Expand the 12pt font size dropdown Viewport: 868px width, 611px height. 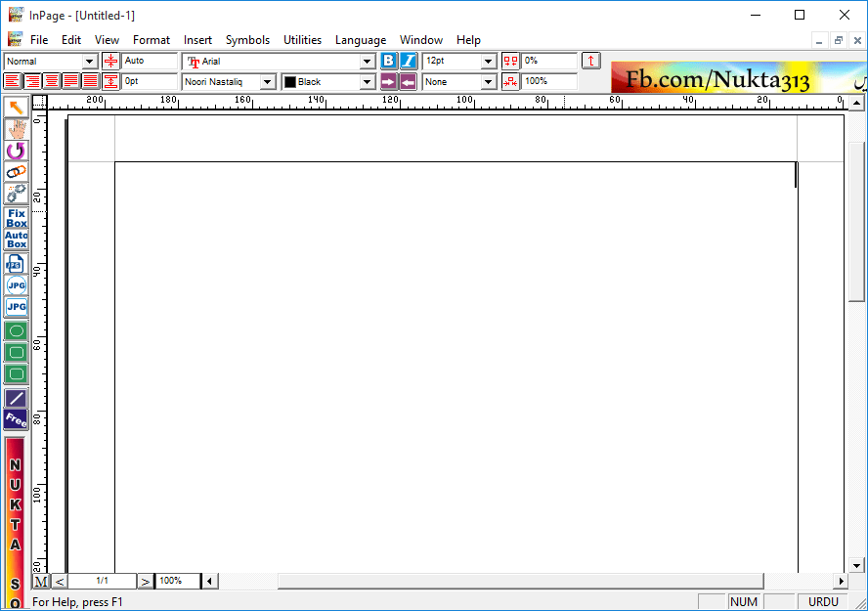click(x=489, y=62)
